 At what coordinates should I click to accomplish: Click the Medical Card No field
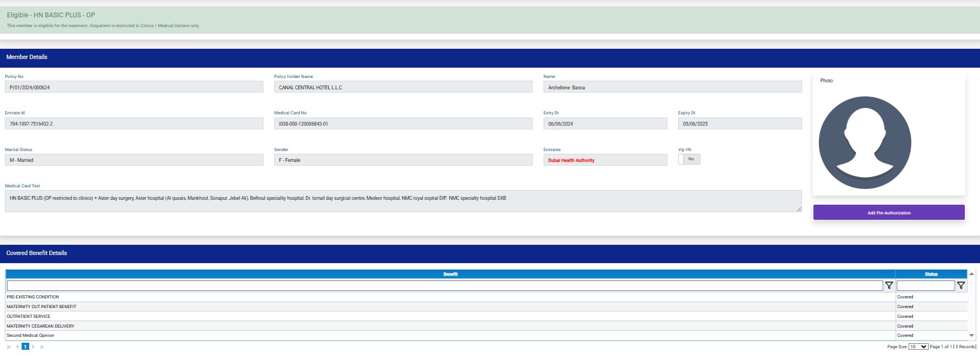pos(403,123)
